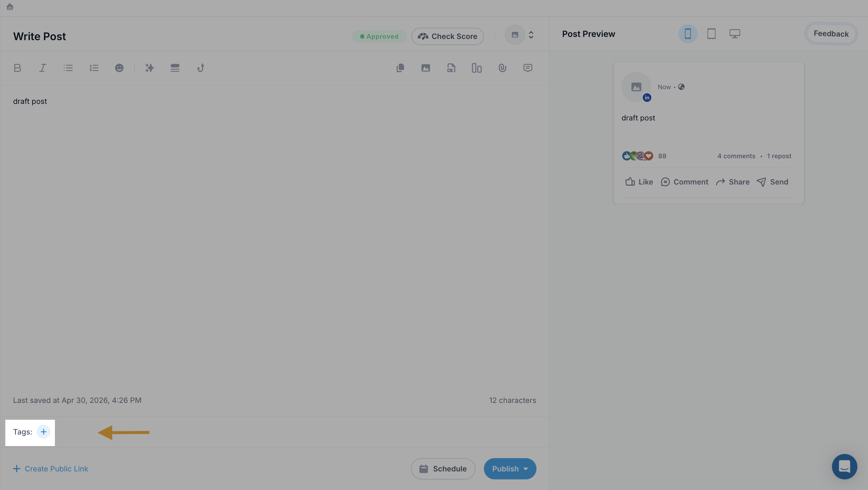Open the emoji picker

pos(119,68)
